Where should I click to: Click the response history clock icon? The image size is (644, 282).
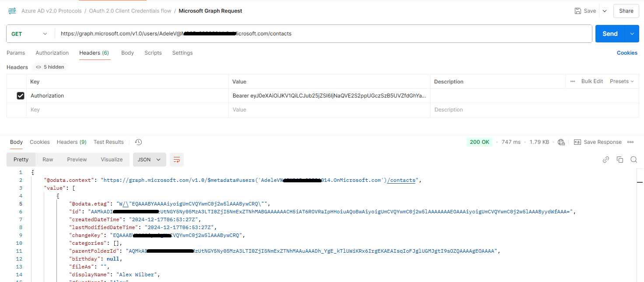(138, 142)
